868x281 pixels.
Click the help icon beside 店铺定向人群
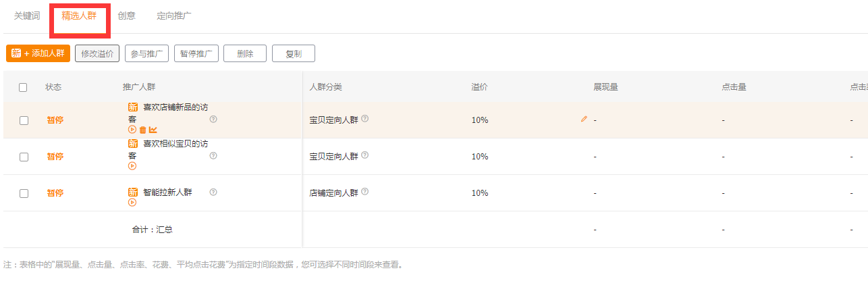(365, 192)
